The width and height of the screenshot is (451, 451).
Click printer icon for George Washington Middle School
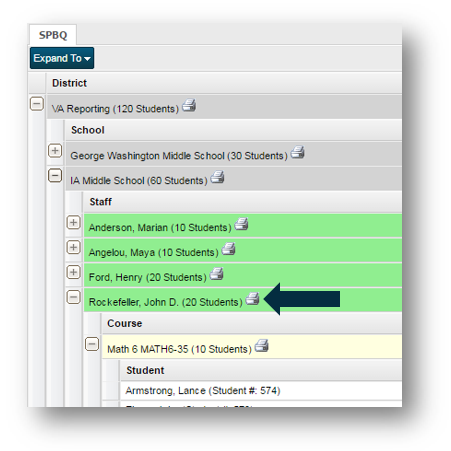click(x=297, y=152)
